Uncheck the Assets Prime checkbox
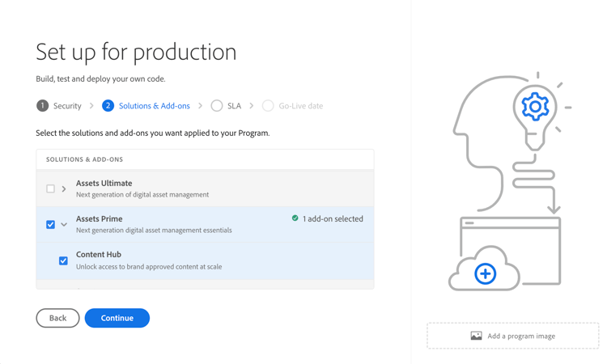The image size is (607, 364). (x=50, y=224)
